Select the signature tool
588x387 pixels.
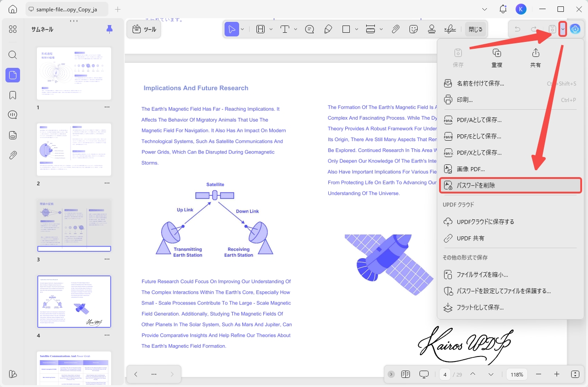(x=450, y=29)
